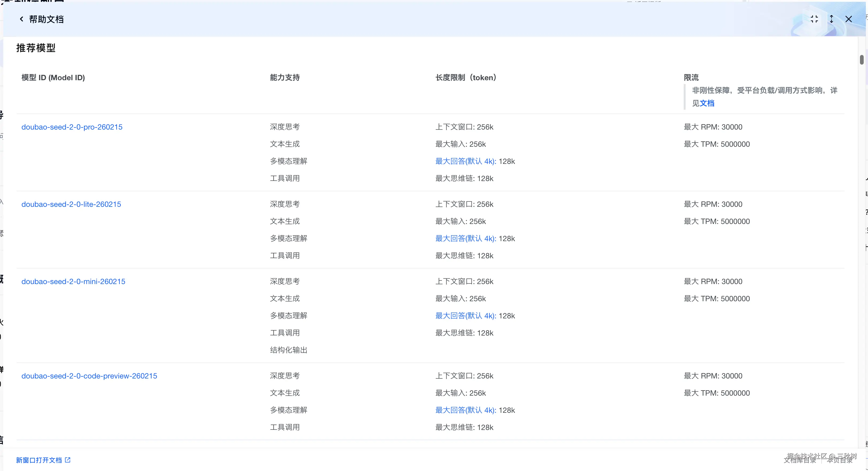Screen dimensions: 868x471
Task: Click 最大回答(默认 4k) link in lite row
Action: click(x=465, y=238)
